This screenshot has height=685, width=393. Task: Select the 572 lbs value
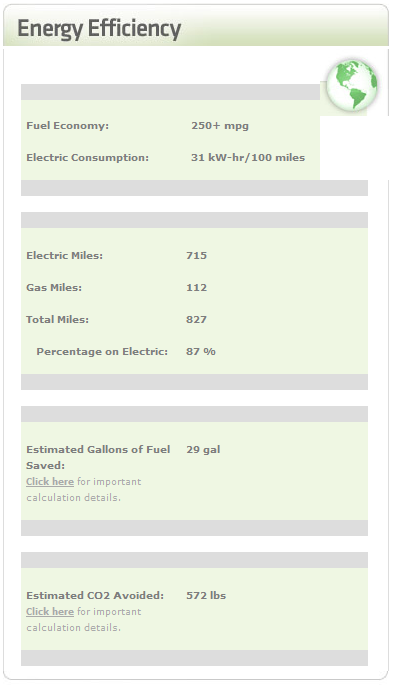pyautogui.click(x=206, y=595)
